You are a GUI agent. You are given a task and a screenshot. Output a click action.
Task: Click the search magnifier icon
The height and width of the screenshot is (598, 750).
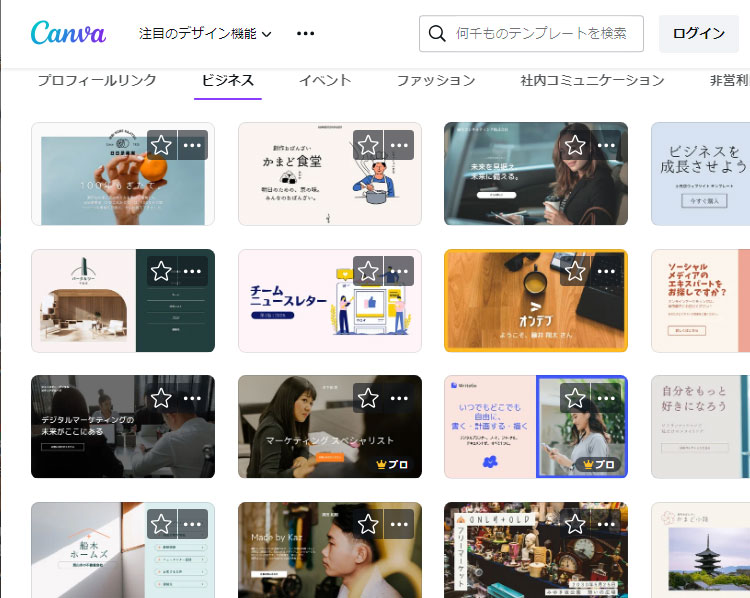[437, 33]
